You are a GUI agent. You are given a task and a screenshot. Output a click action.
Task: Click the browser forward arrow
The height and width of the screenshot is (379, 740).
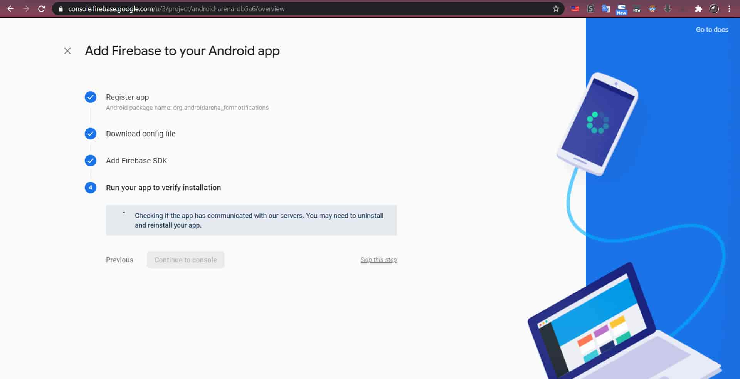click(26, 8)
